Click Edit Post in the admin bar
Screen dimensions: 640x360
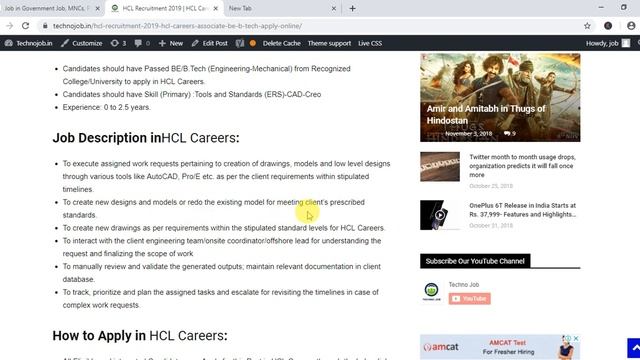(x=209, y=43)
